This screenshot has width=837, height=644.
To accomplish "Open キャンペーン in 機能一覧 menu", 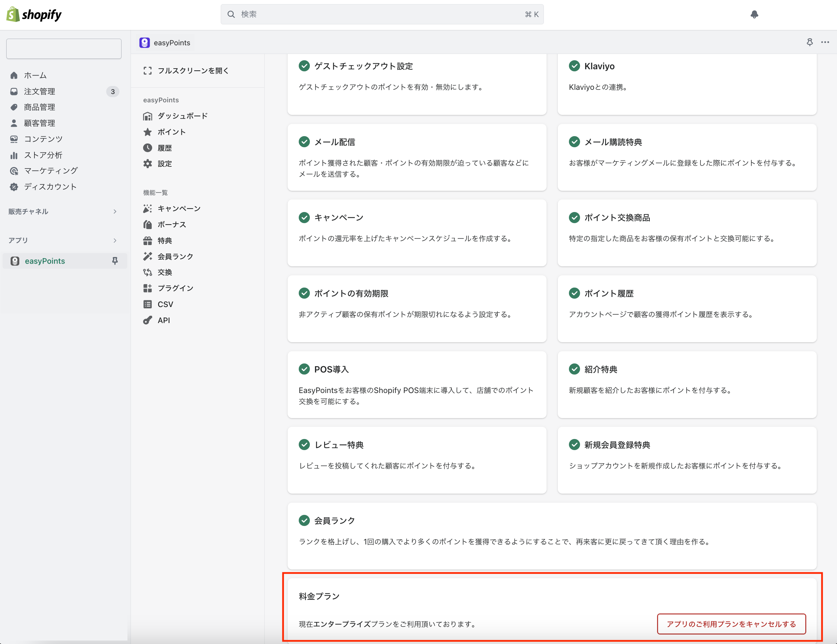I will [179, 209].
